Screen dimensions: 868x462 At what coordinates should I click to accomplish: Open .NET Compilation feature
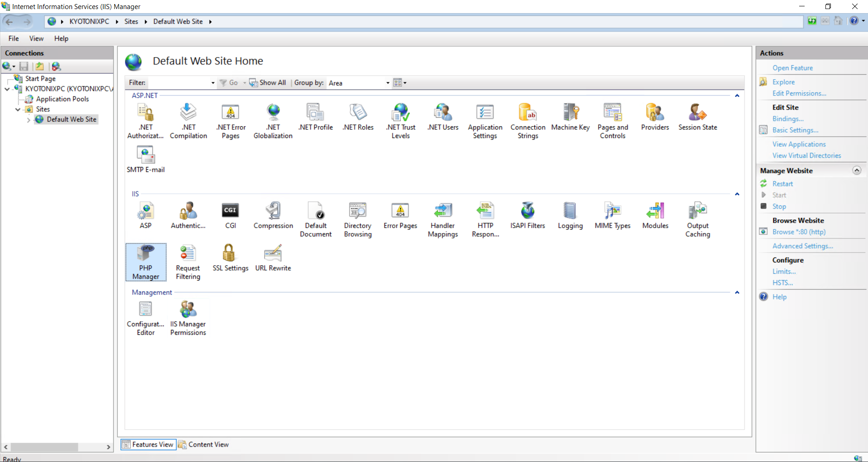pyautogui.click(x=188, y=121)
